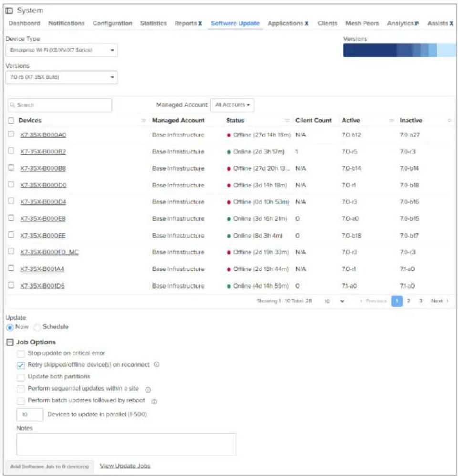Viewport: 458px width, 476px height.
Task: Click the Managed Account column header
Action: point(178,121)
